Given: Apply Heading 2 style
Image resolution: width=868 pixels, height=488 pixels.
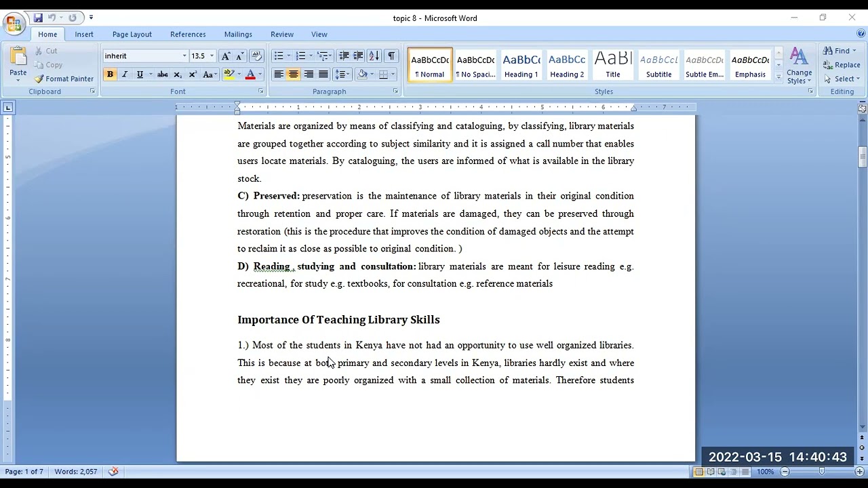Looking at the screenshot, I should (x=567, y=65).
